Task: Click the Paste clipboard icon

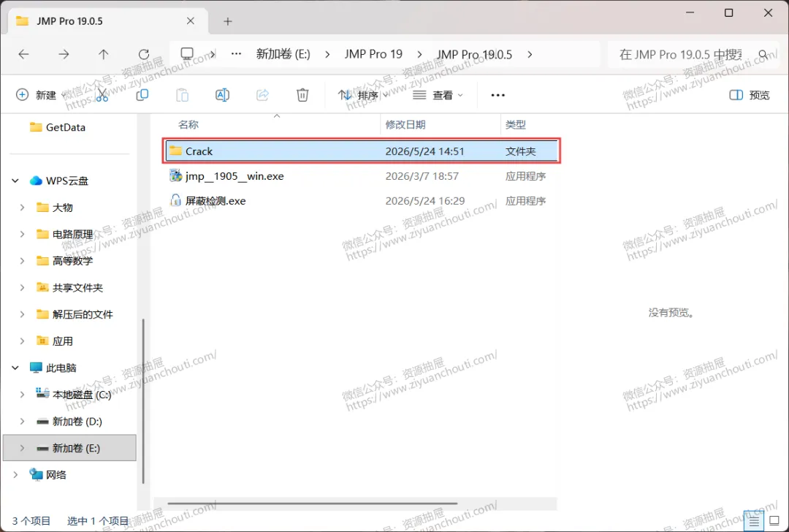Action: tap(182, 94)
